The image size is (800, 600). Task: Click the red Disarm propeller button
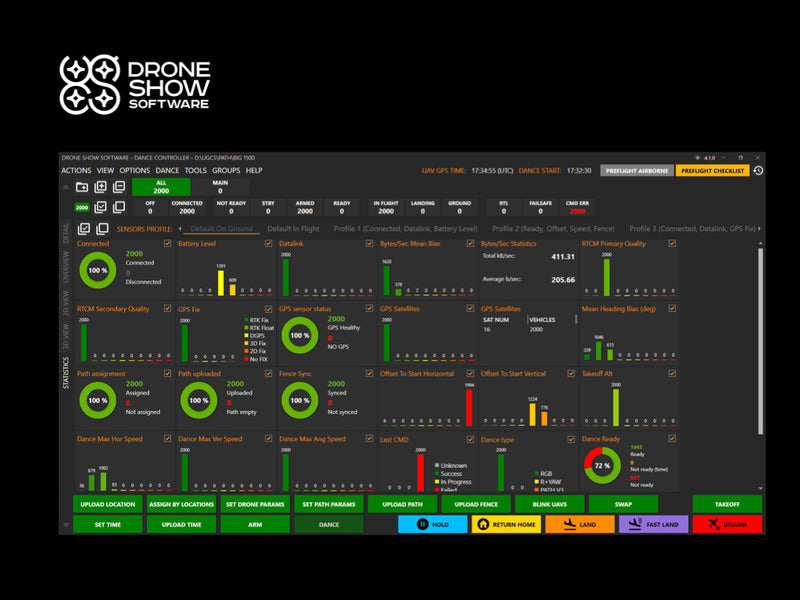point(727,524)
